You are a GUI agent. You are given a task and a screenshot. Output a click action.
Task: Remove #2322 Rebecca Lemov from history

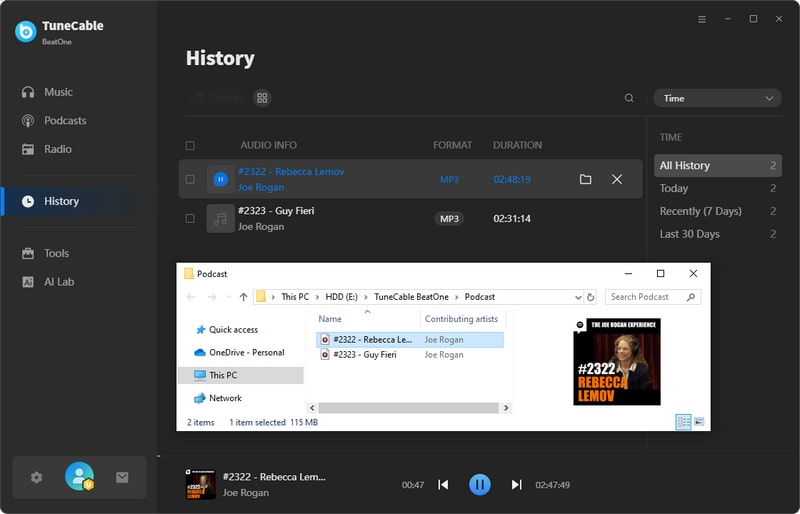coord(617,179)
